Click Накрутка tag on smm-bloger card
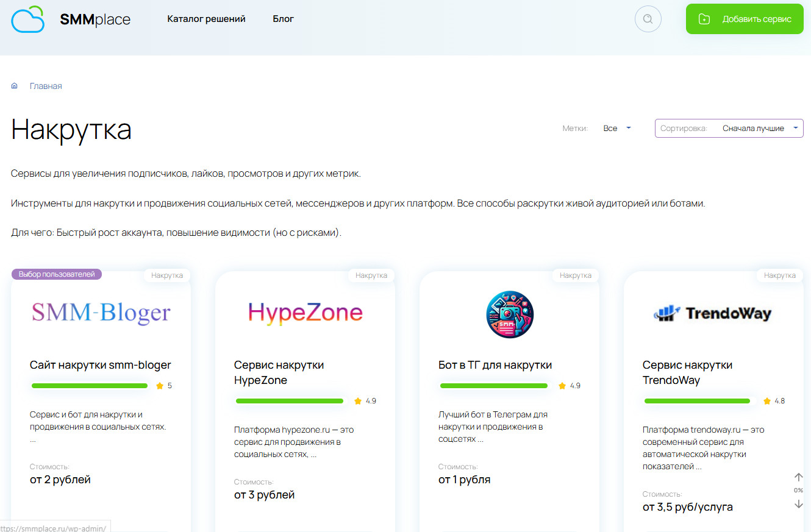Viewport: 811px width, 532px height. pos(167,275)
